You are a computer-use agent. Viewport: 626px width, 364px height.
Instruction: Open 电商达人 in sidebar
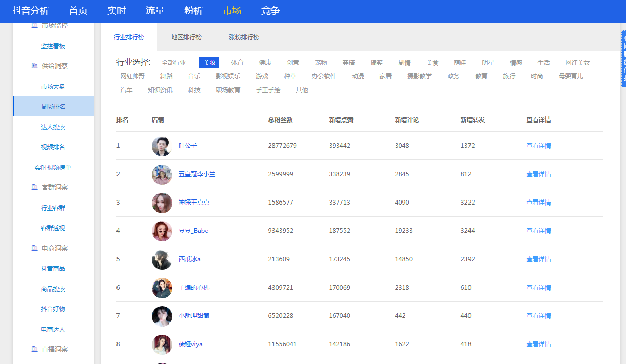pos(53,330)
